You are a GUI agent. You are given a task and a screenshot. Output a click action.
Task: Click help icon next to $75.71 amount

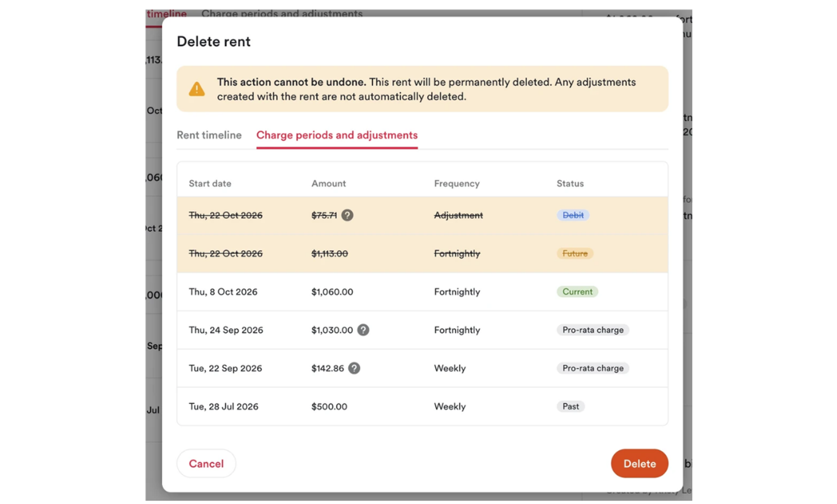click(x=347, y=215)
